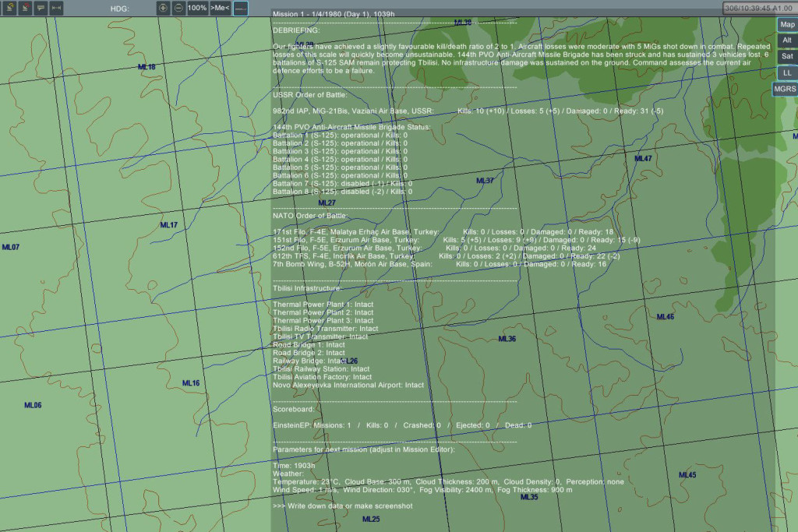Click the 'EinsteinEP: Missions: 1' scoreboard row
The height and width of the screenshot is (532, 798).
click(402, 425)
